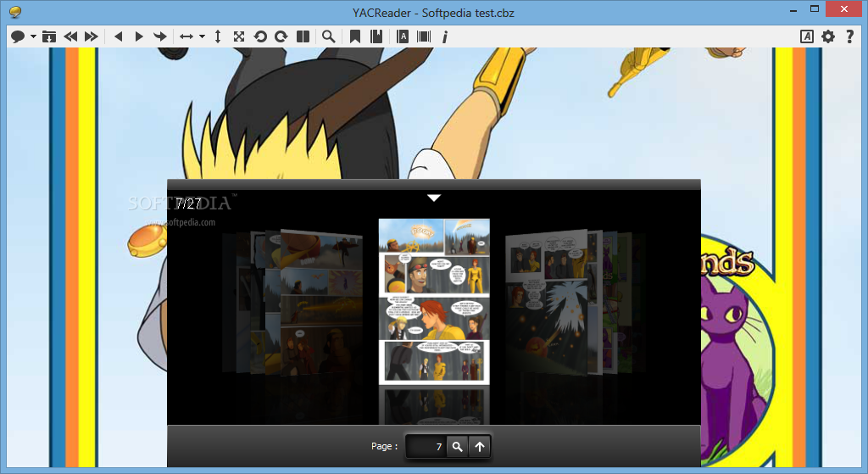Select the previous page thumbnail on the left
Image resolution: width=868 pixels, height=474 pixels.
pyautogui.click(x=321, y=303)
